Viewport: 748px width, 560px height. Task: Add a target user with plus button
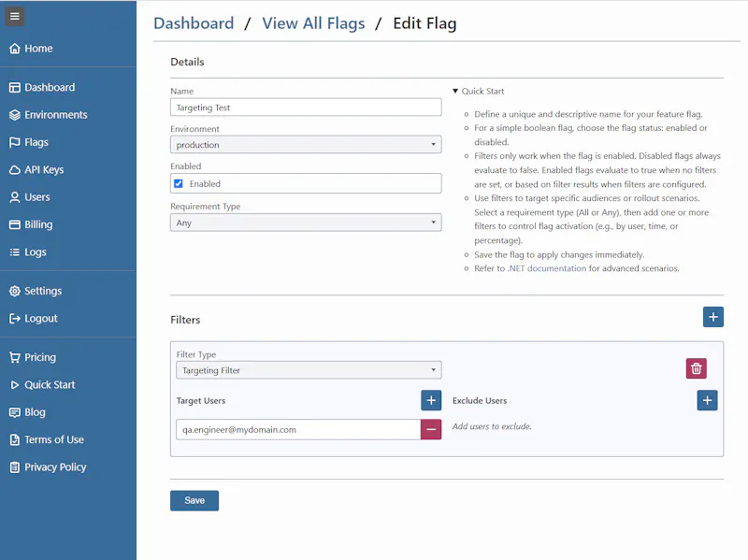tap(431, 400)
